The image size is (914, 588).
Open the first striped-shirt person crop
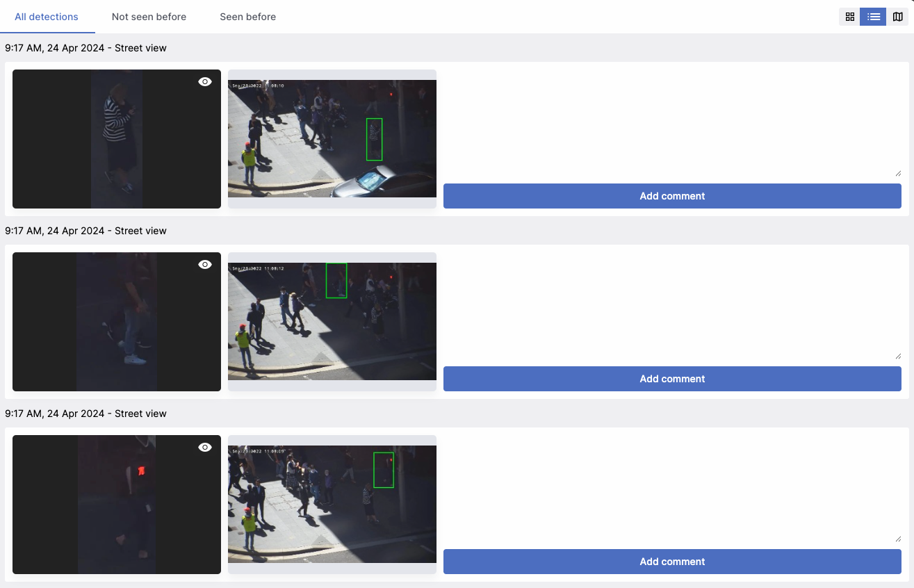[116, 138]
